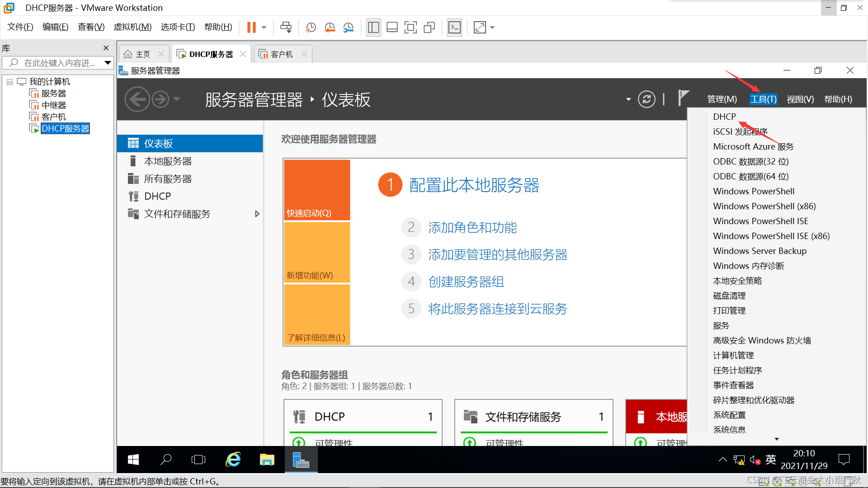The width and height of the screenshot is (868, 488).
Task: Open Internet Explorer from the taskbar
Action: click(x=233, y=460)
